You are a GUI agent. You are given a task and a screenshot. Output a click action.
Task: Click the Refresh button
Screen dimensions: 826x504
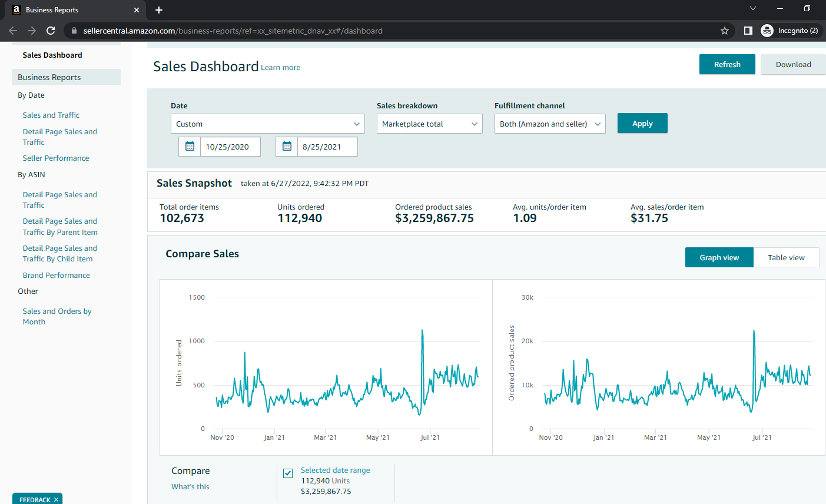(727, 64)
